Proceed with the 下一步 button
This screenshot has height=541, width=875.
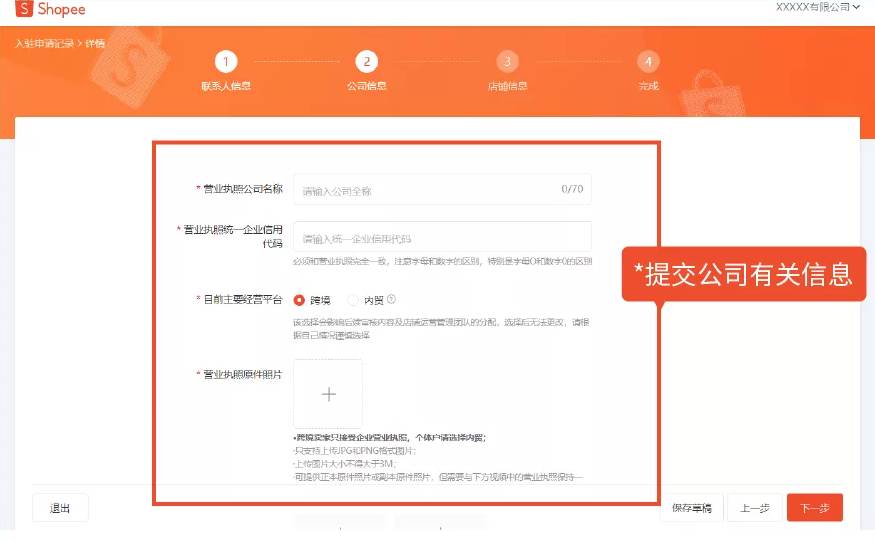(815, 508)
